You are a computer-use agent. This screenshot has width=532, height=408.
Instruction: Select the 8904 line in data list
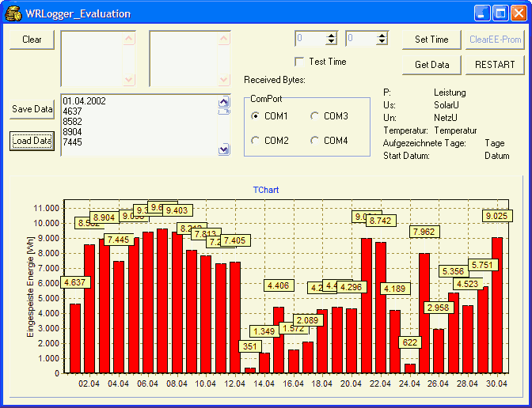click(72, 132)
